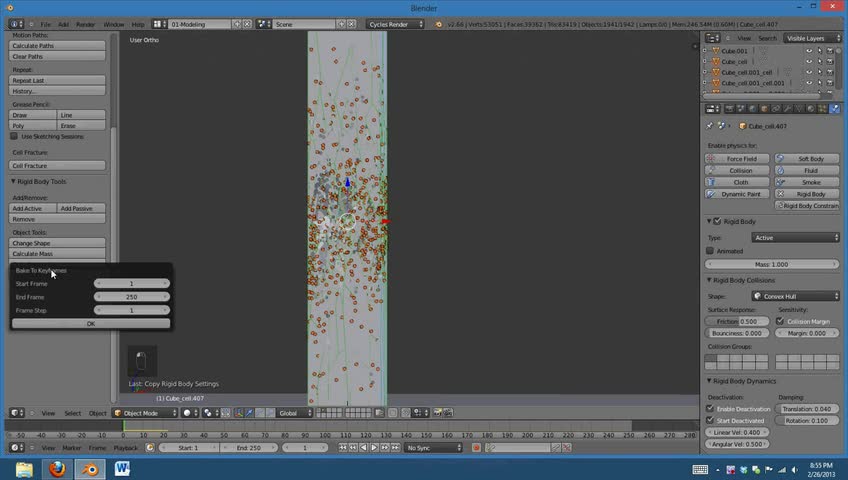The height and width of the screenshot is (480, 848).
Task: Adjust the Friction 0.500 slider
Action: pyautogui.click(x=738, y=321)
